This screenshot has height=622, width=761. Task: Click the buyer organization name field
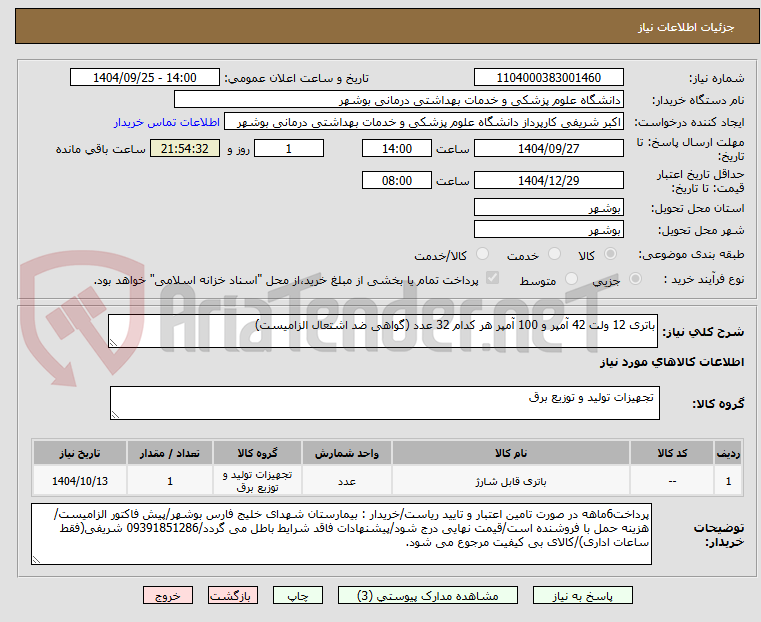398,100
